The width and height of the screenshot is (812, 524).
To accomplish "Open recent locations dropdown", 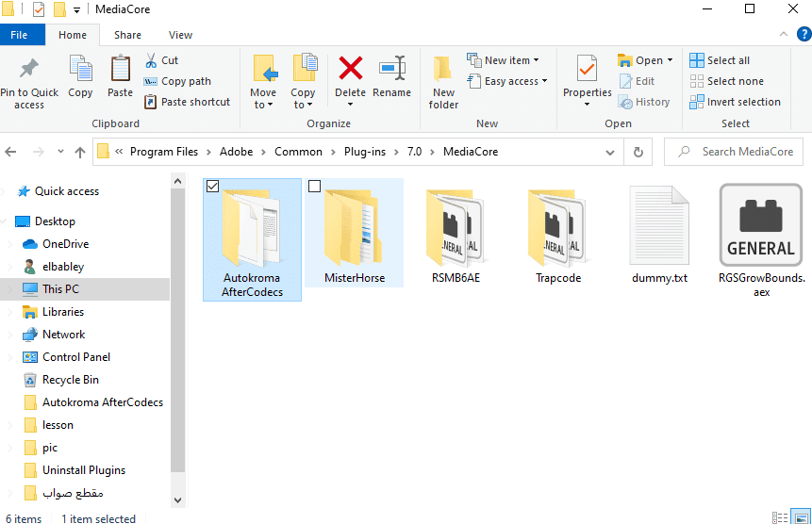I will (60, 152).
